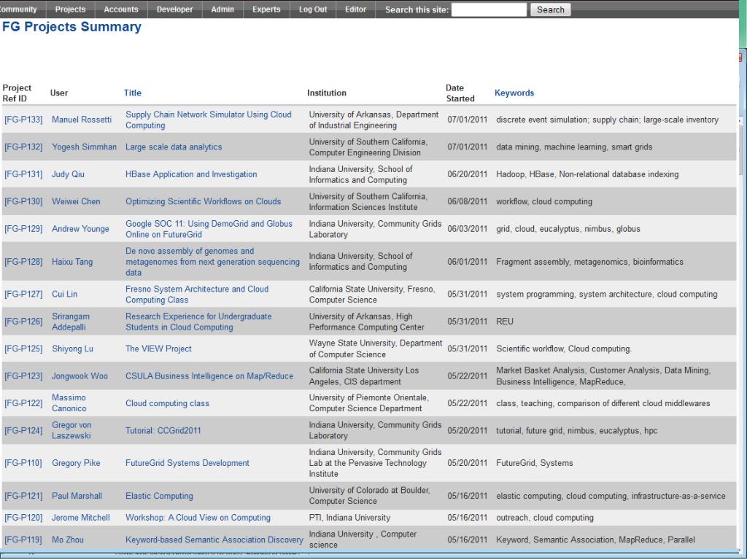The height and width of the screenshot is (560, 747).
Task: Open user Srirangam Addepalli's profile
Action: (x=71, y=322)
